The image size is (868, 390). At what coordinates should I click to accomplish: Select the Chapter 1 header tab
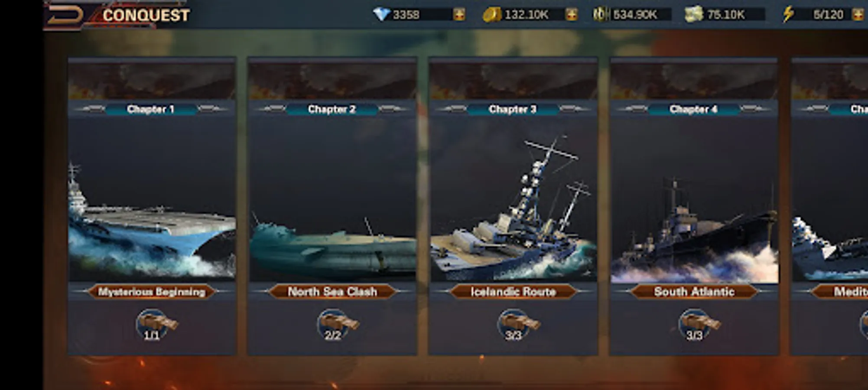click(x=151, y=109)
